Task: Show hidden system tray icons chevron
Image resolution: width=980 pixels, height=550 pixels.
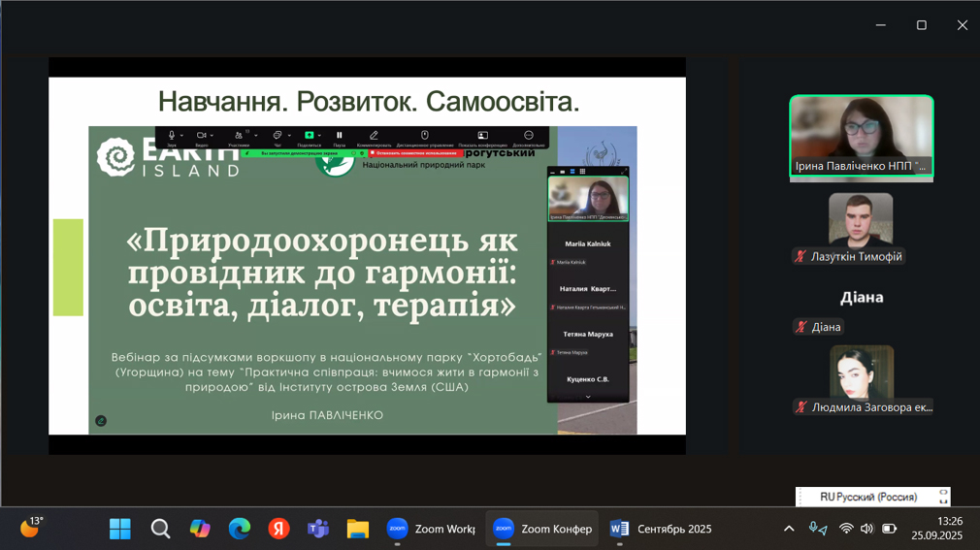Action: pyautogui.click(x=789, y=529)
